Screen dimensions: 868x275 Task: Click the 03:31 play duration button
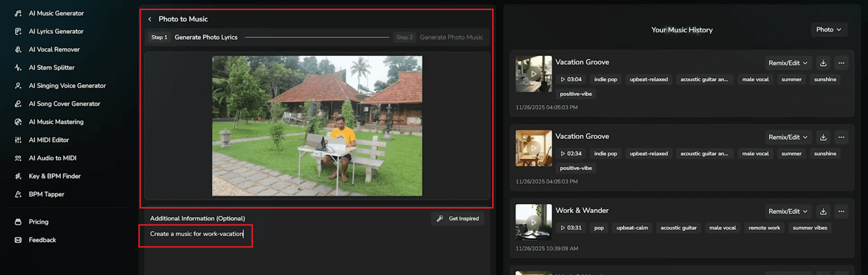[571, 228]
